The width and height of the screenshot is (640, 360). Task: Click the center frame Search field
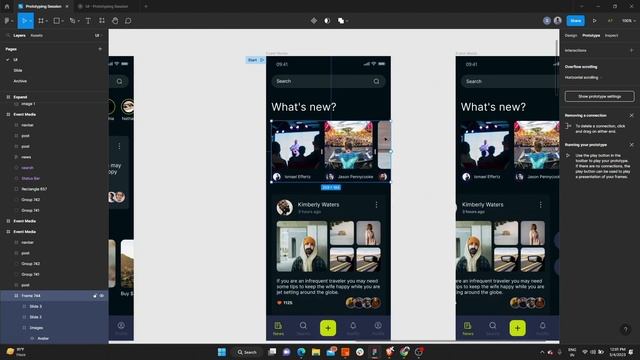point(328,81)
